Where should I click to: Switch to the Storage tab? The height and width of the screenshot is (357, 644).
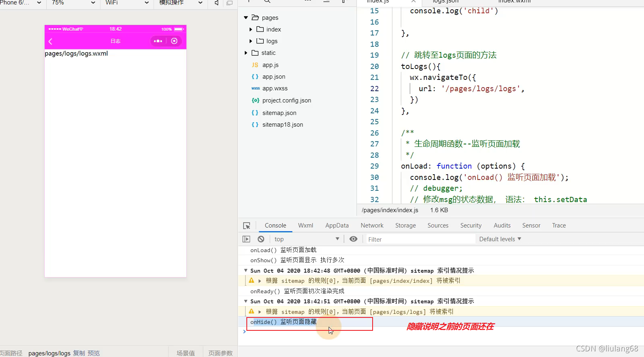[x=406, y=225]
